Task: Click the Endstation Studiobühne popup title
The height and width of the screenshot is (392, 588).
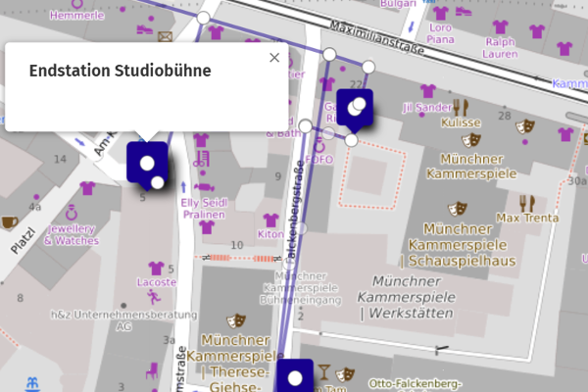Action: (120, 71)
